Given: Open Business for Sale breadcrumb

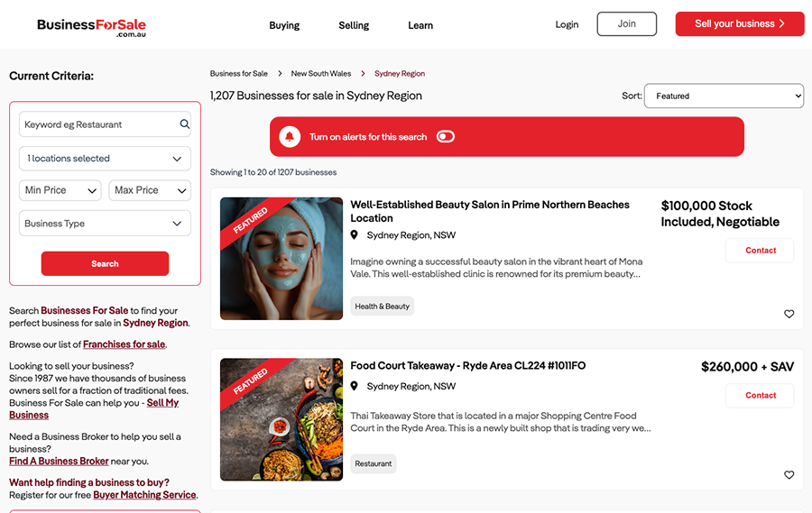Looking at the screenshot, I should pos(239,74).
